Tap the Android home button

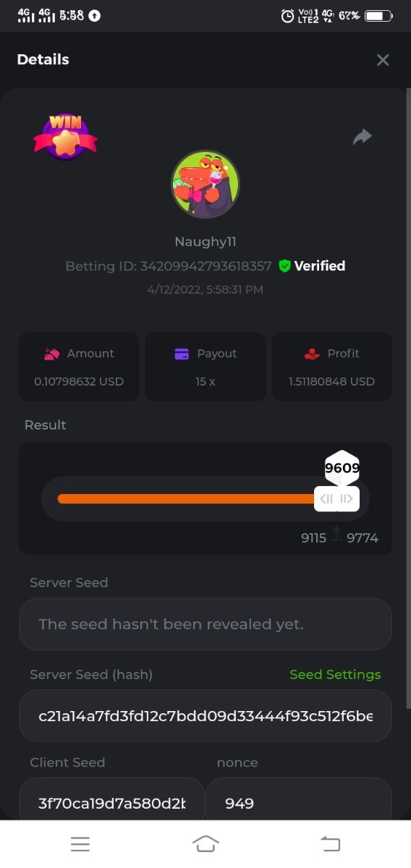pyautogui.click(x=205, y=843)
